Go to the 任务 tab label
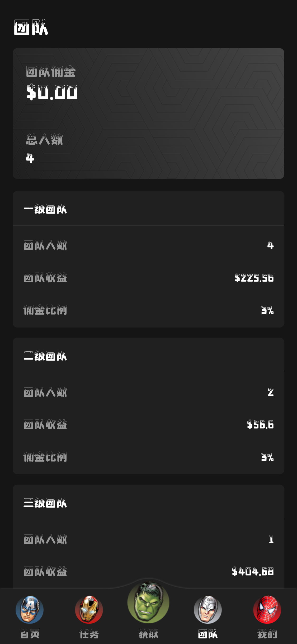Screen dimensions: 297x644 coord(89,634)
